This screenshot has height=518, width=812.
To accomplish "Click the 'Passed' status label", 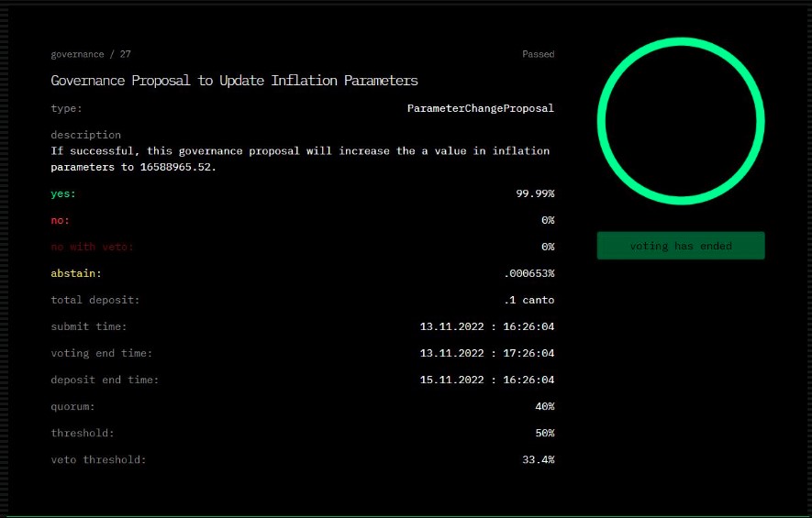I will [538, 54].
